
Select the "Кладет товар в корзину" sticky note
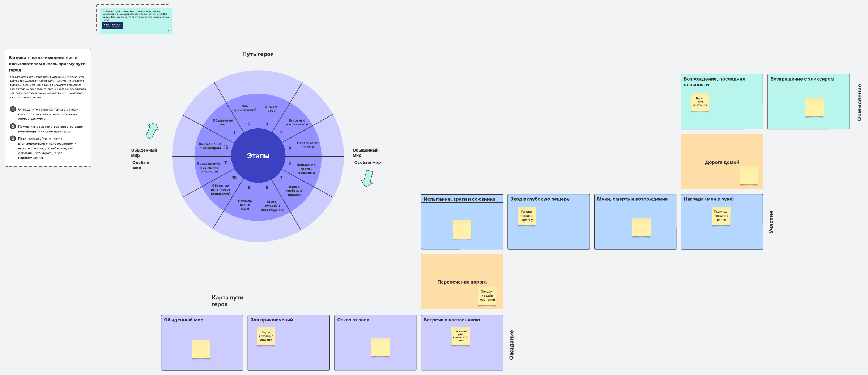point(527,216)
